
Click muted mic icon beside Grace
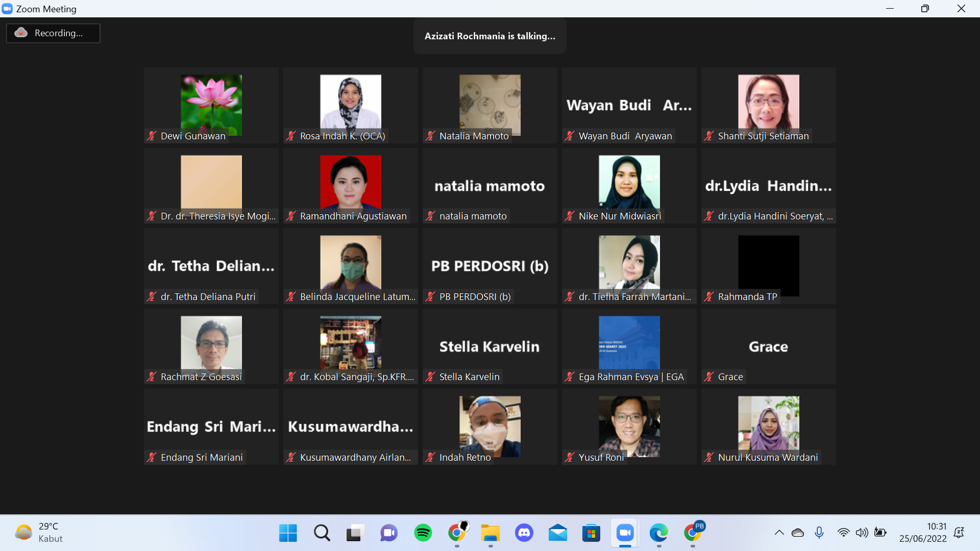tap(709, 377)
